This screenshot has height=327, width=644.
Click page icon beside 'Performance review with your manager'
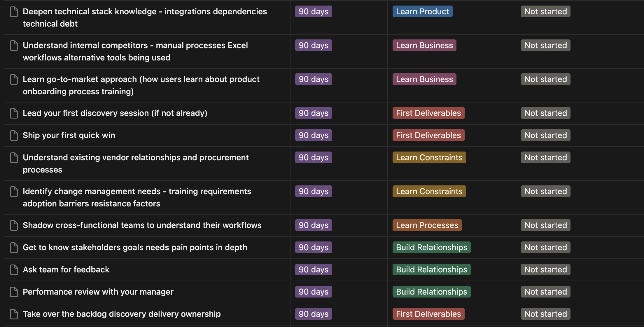coord(14,292)
